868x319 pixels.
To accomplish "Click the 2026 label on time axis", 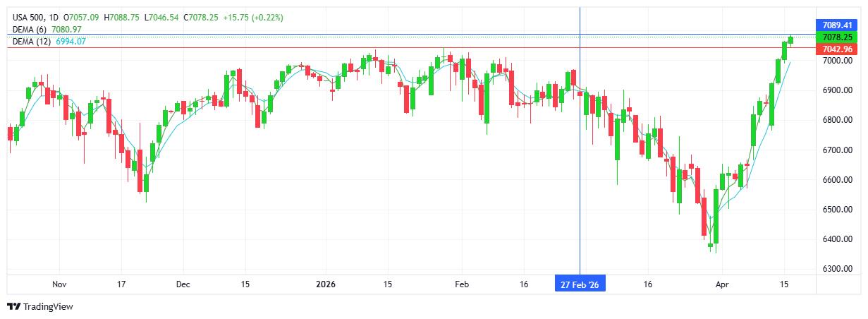I will pyautogui.click(x=326, y=284).
